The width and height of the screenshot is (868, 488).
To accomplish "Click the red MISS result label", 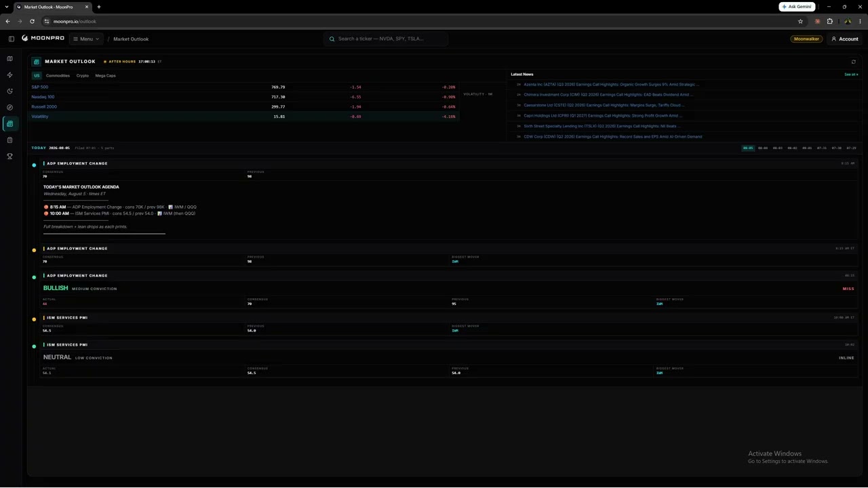I will click(x=848, y=289).
